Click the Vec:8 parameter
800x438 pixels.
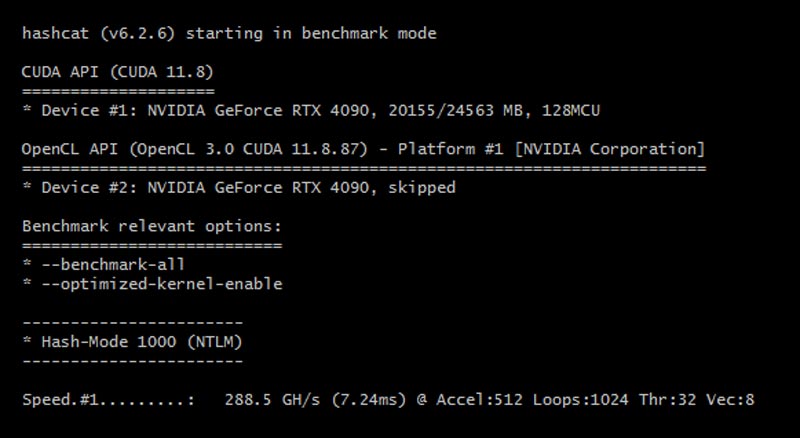(730, 400)
